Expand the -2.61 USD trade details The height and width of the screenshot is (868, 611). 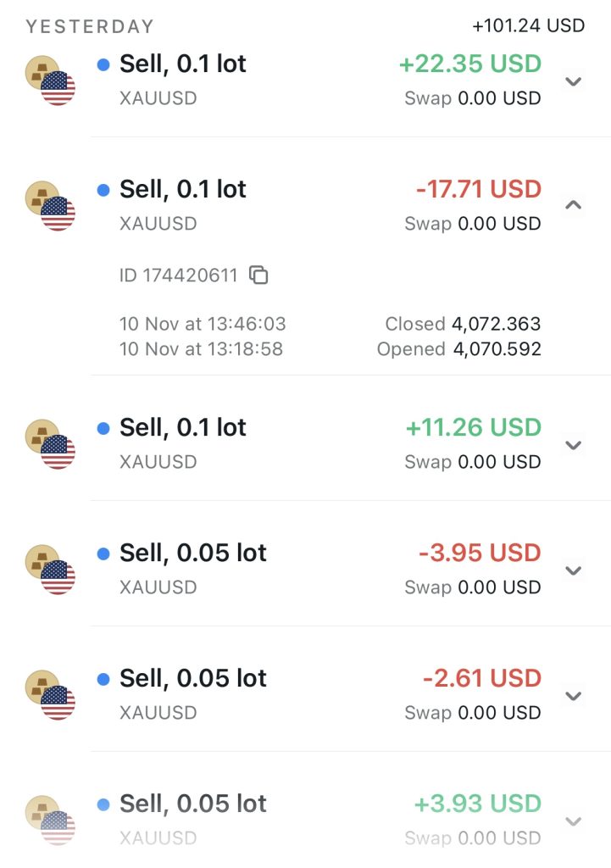tap(574, 696)
